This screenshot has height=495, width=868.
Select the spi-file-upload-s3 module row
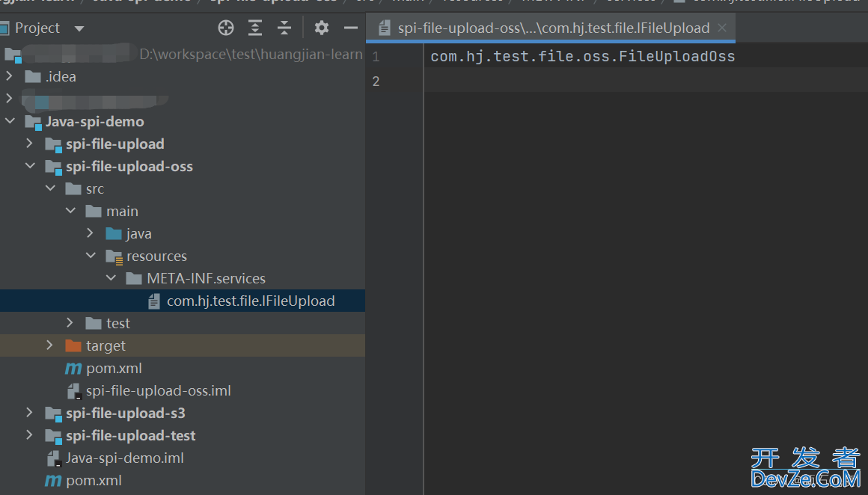pos(183,413)
